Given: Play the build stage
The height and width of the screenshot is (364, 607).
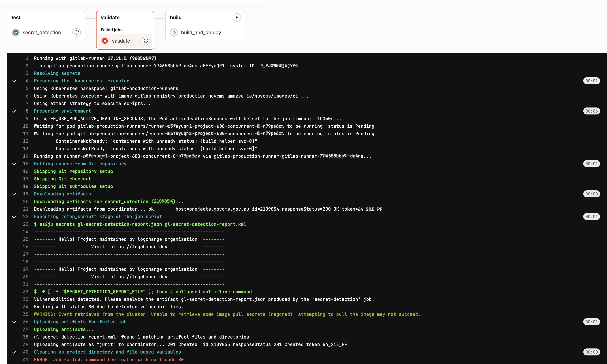Looking at the screenshot, I should (x=236, y=17).
